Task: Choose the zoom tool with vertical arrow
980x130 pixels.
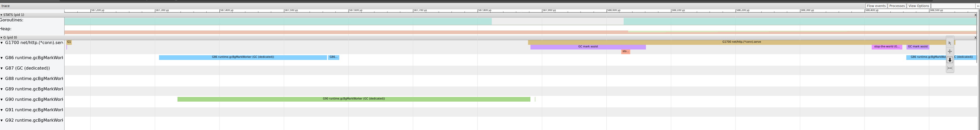Action: tap(950, 60)
